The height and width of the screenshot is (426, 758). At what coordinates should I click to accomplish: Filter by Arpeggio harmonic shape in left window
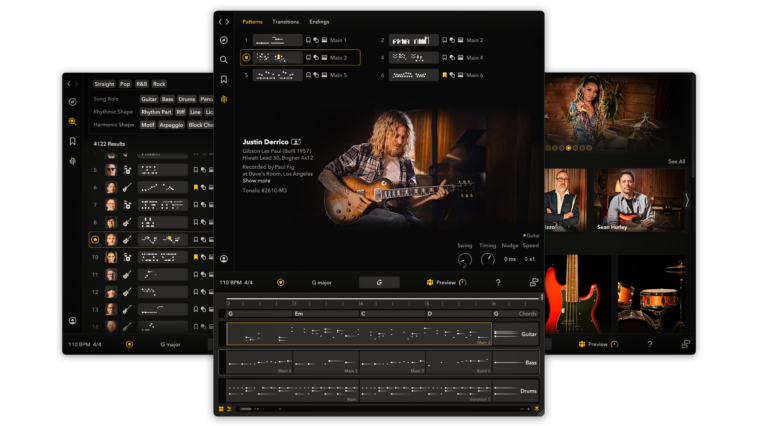(171, 125)
